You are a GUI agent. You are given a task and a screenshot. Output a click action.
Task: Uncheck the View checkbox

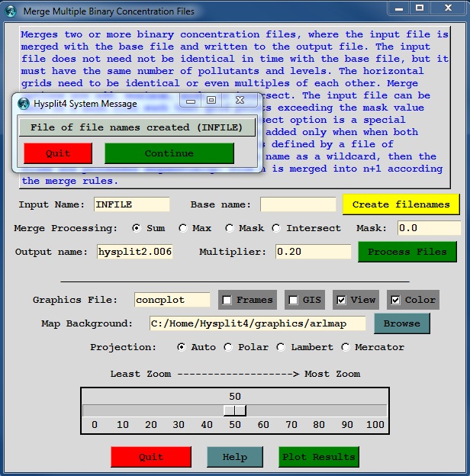click(341, 300)
